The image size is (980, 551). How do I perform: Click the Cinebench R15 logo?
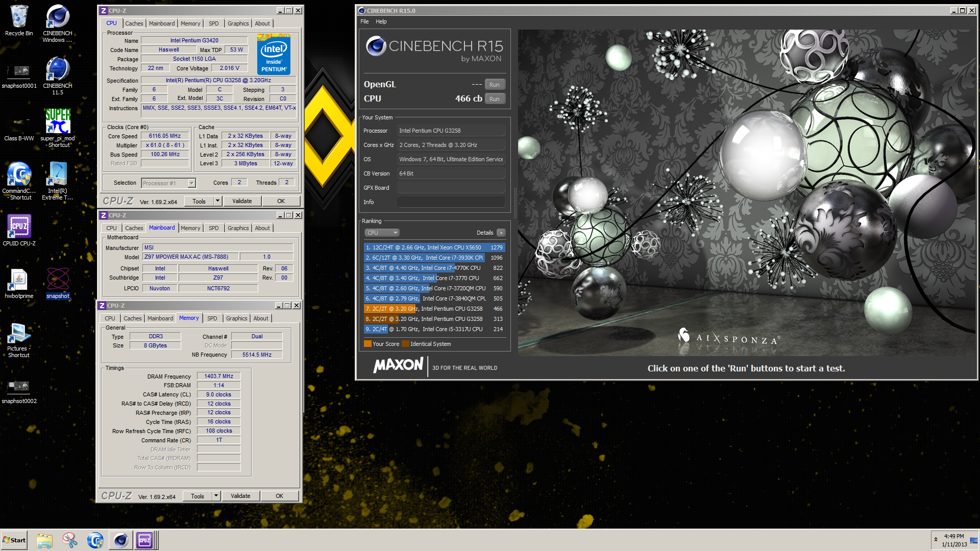[x=434, y=49]
